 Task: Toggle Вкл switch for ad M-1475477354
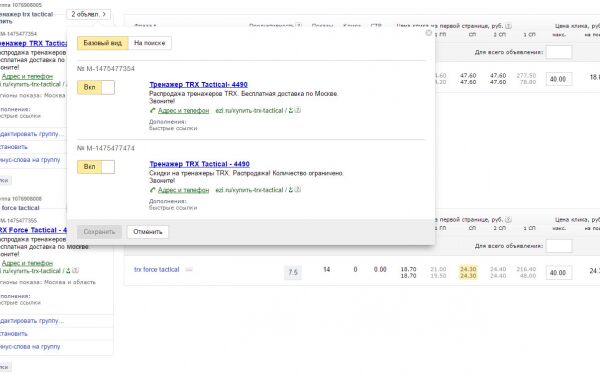[96, 87]
